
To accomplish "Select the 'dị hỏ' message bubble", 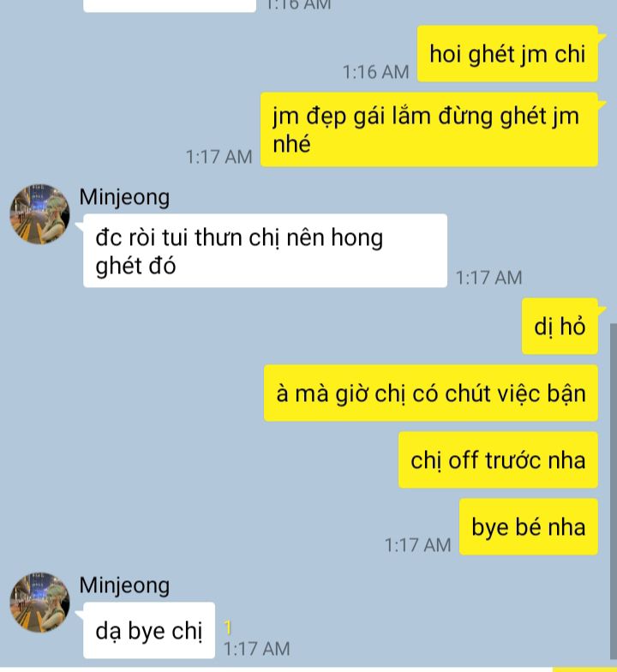I will [x=560, y=326].
